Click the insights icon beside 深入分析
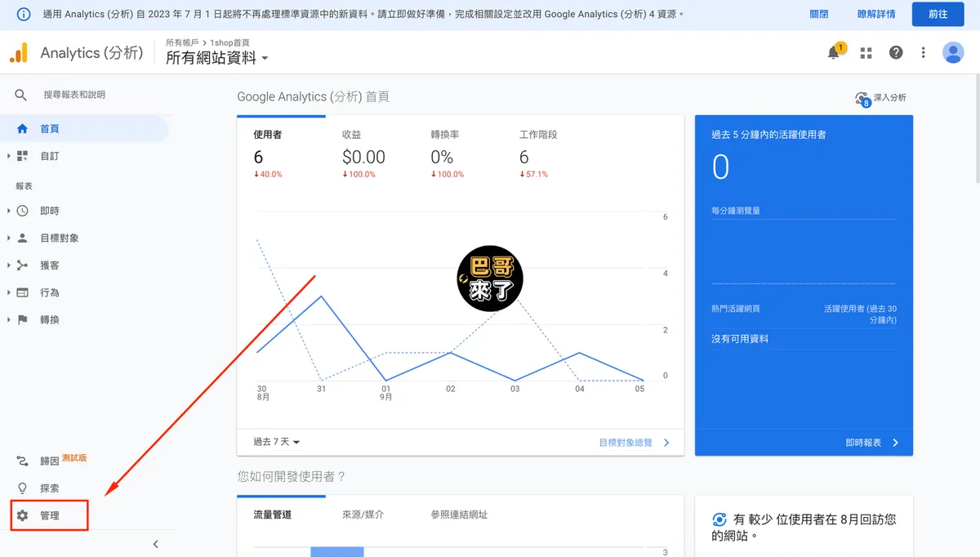 (862, 99)
